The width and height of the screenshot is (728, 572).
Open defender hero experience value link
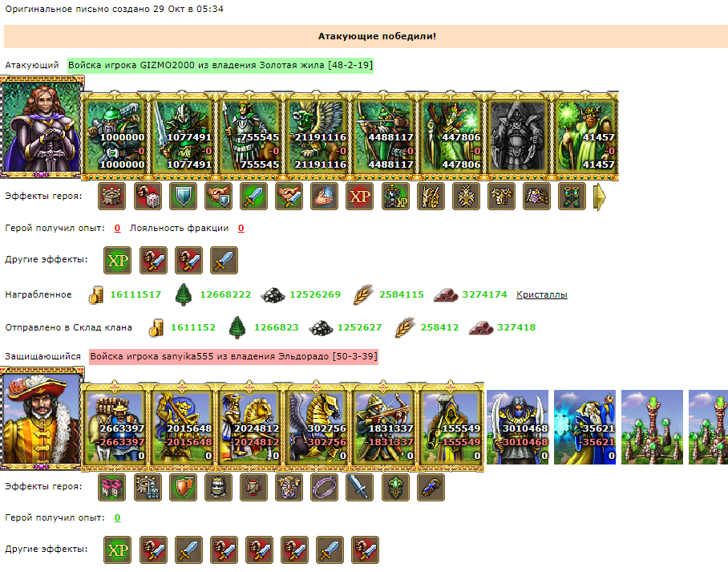pyautogui.click(x=118, y=517)
